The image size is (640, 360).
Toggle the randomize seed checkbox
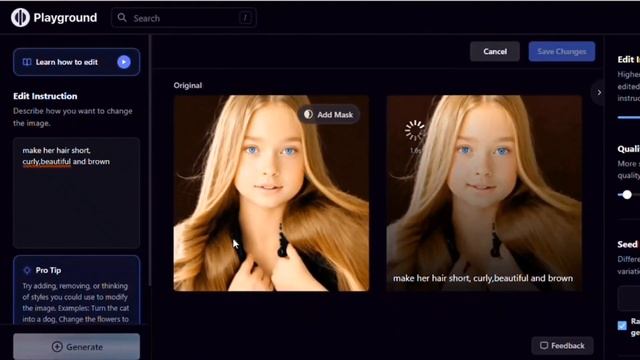coord(622,325)
